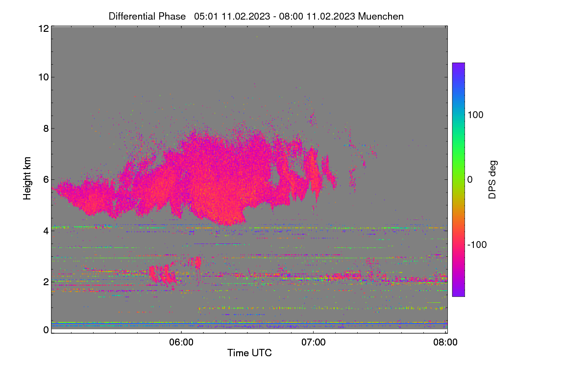
Task: Click the colorbar value 100
Action: coord(475,115)
